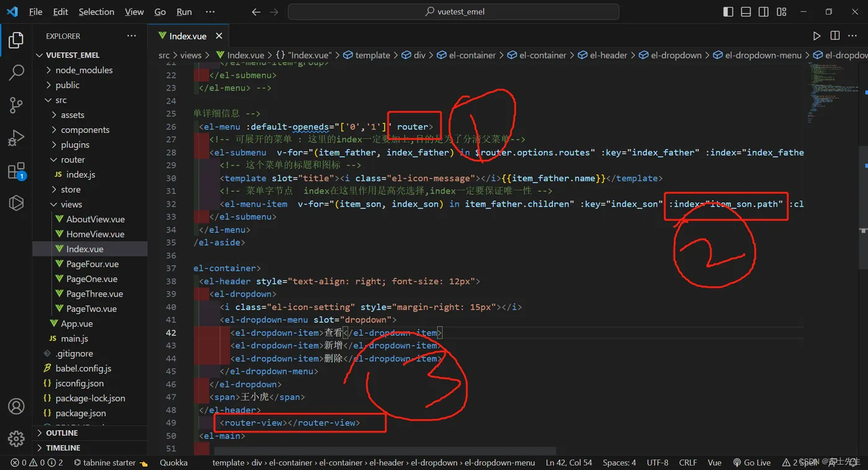Open the Run menu
Image resolution: width=868 pixels, height=470 pixels.
[x=184, y=12]
